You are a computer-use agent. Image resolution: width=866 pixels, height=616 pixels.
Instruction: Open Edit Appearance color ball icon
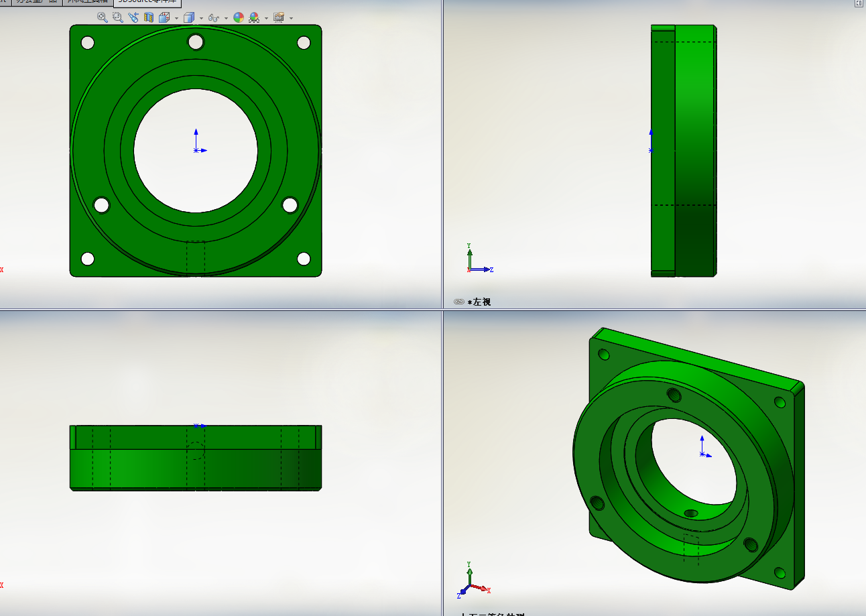coord(239,17)
